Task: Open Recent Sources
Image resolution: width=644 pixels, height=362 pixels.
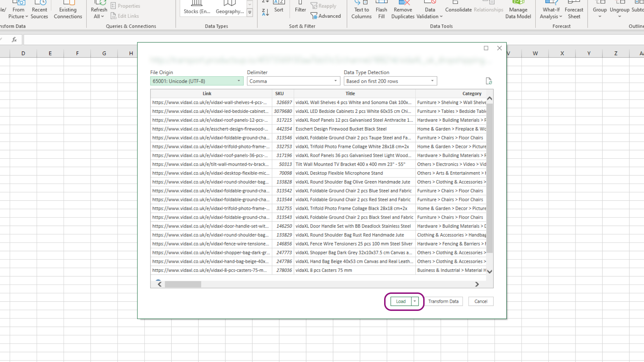Action: tap(39, 10)
